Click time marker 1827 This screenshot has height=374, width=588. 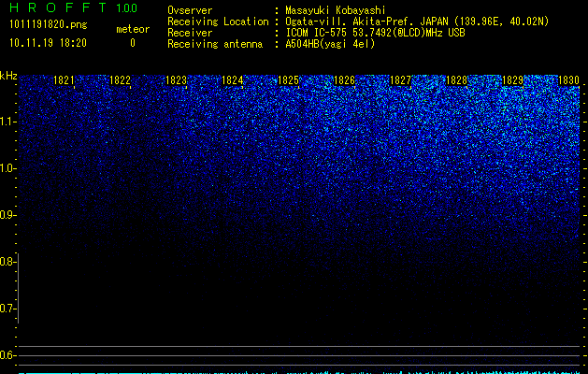point(400,80)
